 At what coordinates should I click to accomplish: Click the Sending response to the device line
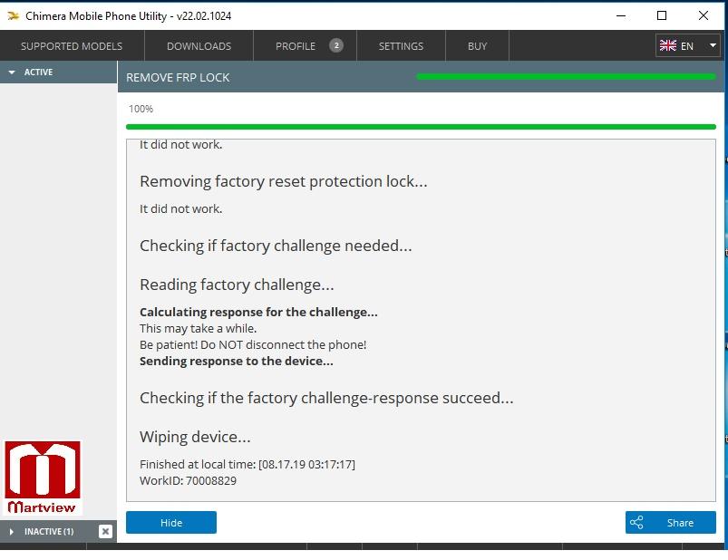tap(237, 361)
